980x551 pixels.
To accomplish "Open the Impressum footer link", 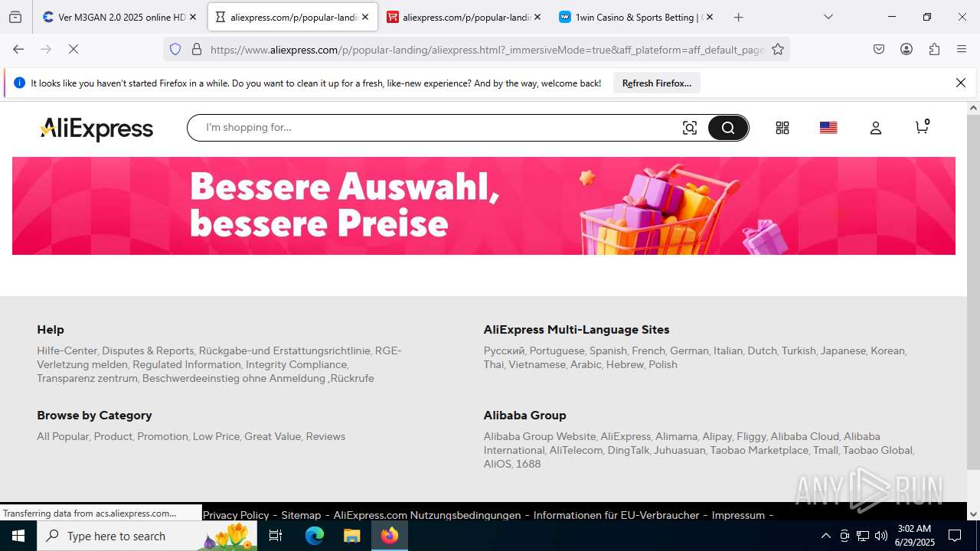I will point(738,515).
